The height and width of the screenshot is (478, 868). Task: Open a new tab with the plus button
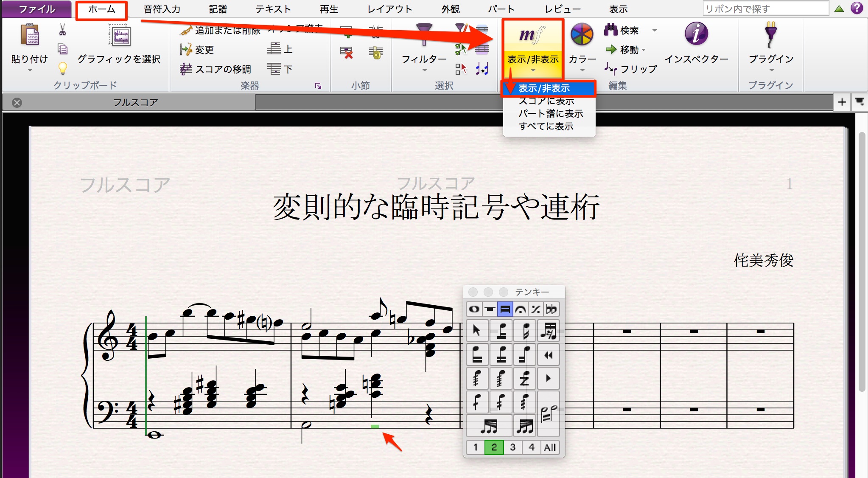pos(842,102)
